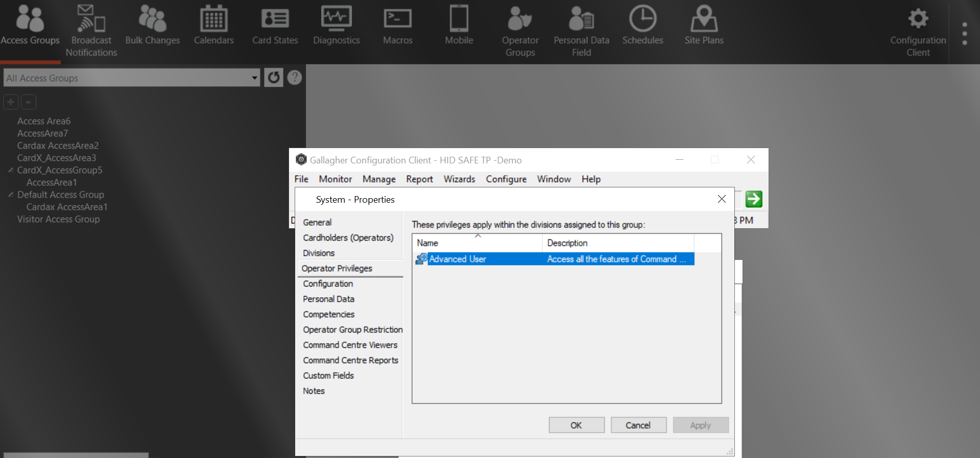
Task: Confirm with the OK button
Action: [577, 425]
